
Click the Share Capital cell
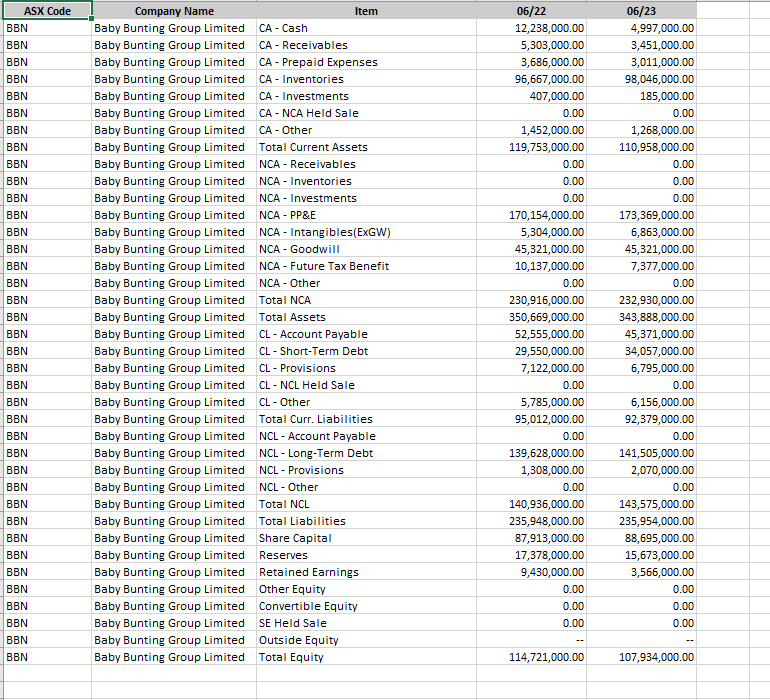click(366, 538)
